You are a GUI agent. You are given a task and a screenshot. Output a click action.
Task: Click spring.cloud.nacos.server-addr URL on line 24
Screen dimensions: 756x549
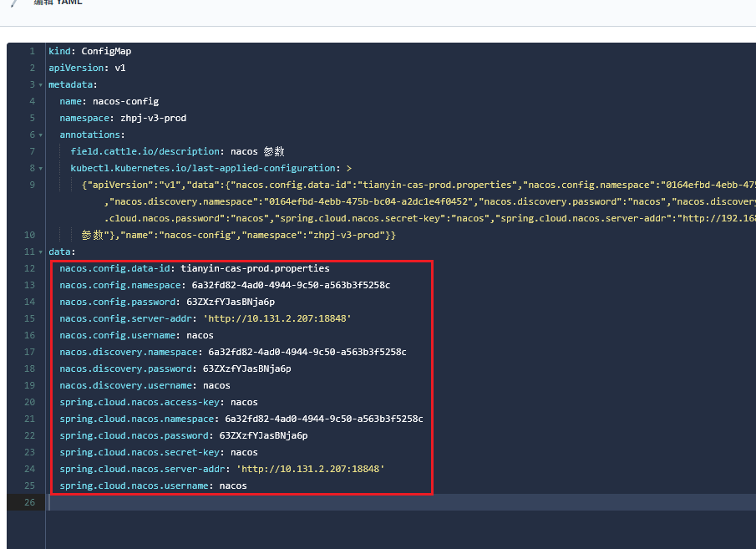pos(310,469)
